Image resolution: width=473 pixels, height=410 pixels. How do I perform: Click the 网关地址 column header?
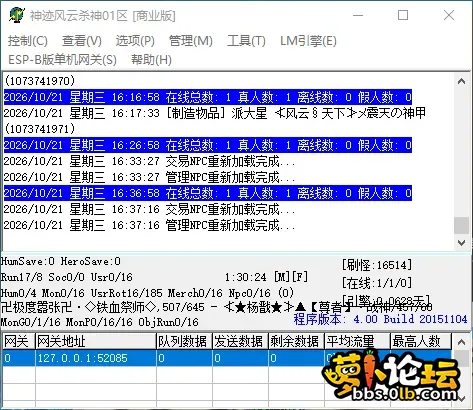[x=96, y=341]
